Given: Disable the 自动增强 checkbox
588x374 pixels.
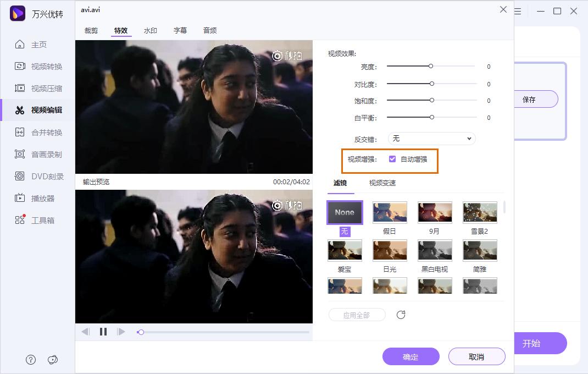Looking at the screenshot, I should tap(392, 158).
